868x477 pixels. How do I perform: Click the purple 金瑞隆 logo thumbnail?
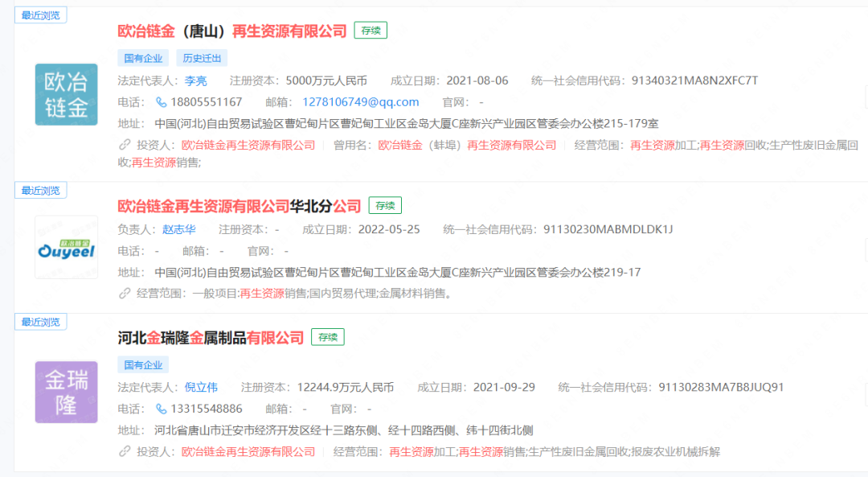click(x=67, y=393)
